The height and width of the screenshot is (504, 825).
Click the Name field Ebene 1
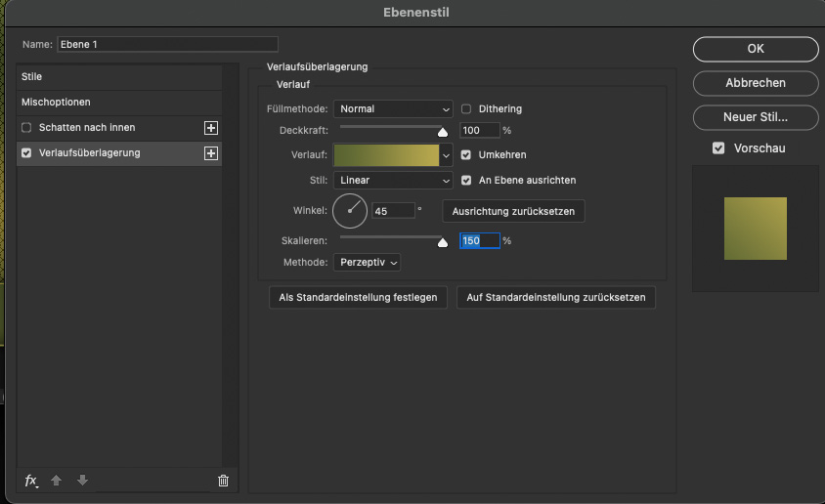pos(167,44)
